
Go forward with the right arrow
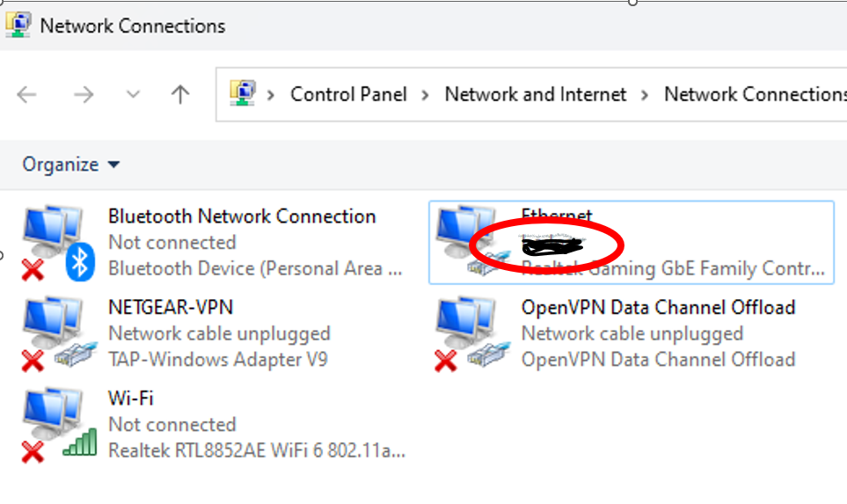click(84, 94)
